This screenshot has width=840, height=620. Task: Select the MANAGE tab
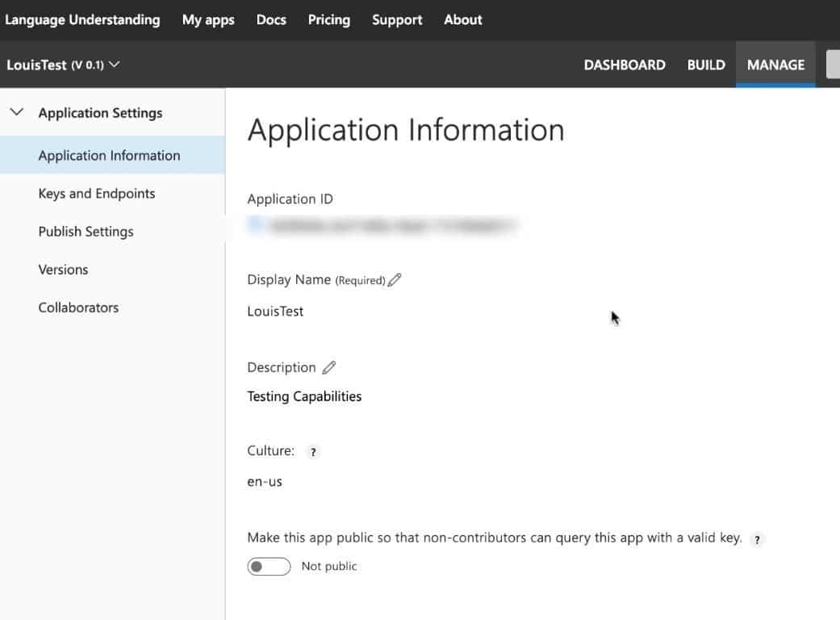click(x=775, y=65)
